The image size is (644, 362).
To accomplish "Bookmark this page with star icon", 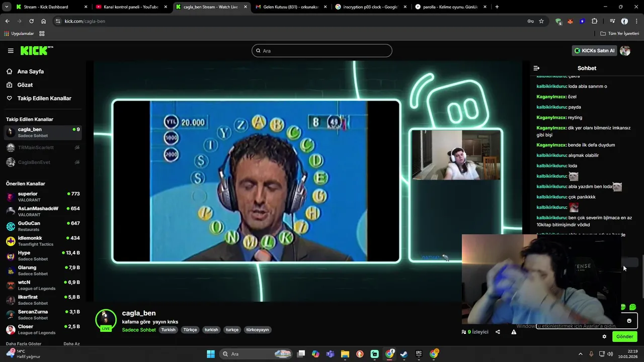I will [x=541, y=21].
